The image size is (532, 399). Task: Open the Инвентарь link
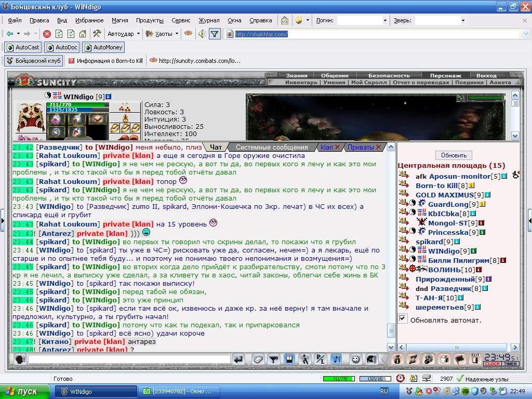(x=301, y=82)
